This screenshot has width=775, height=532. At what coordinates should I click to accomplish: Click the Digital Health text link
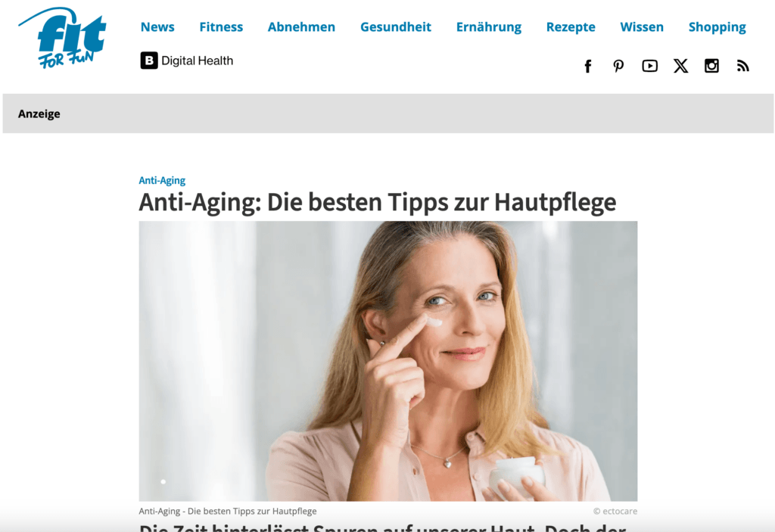(198, 61)
